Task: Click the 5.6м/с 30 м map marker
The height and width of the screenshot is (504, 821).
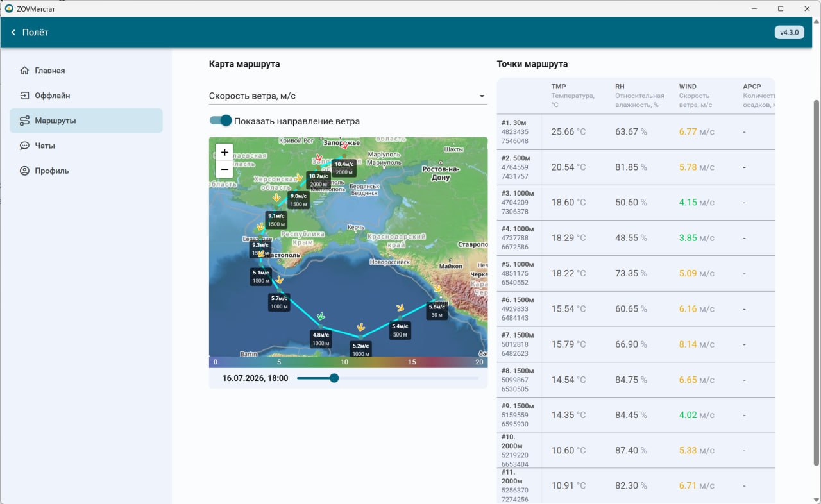Action: [x=437, y=310]
